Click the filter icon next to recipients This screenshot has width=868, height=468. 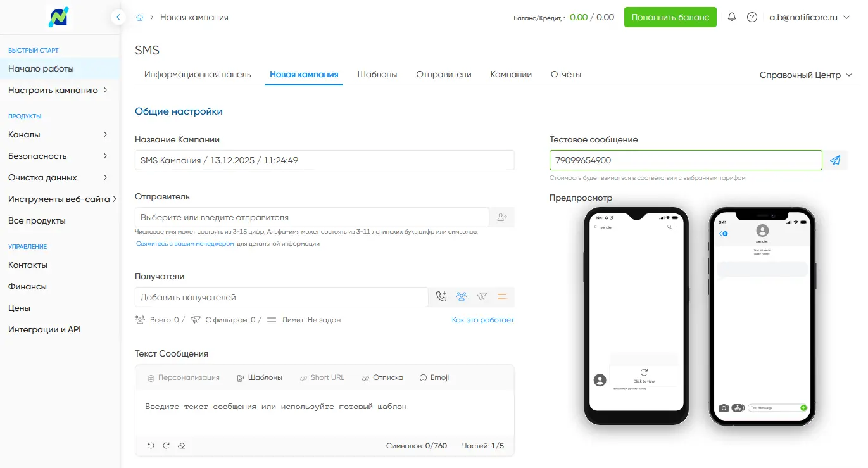481,296
